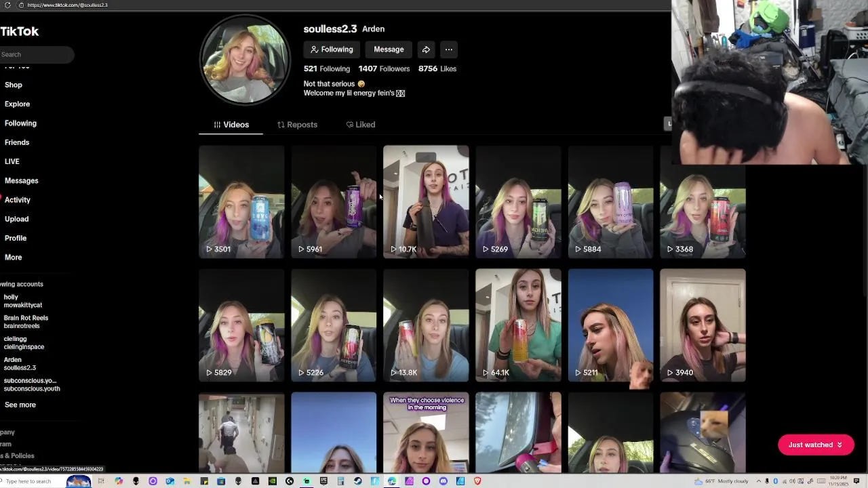Open File Explorer from the taskbar
The height and width of the screenshot is (488, 868).
(x=187, y=481)
